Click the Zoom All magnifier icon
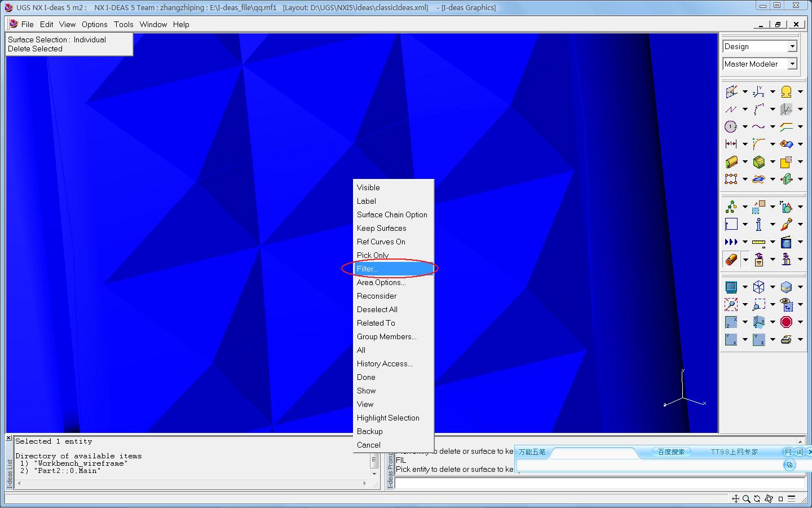Image resolution: width=812 pixels, height=508 pixels. (731, 305)
